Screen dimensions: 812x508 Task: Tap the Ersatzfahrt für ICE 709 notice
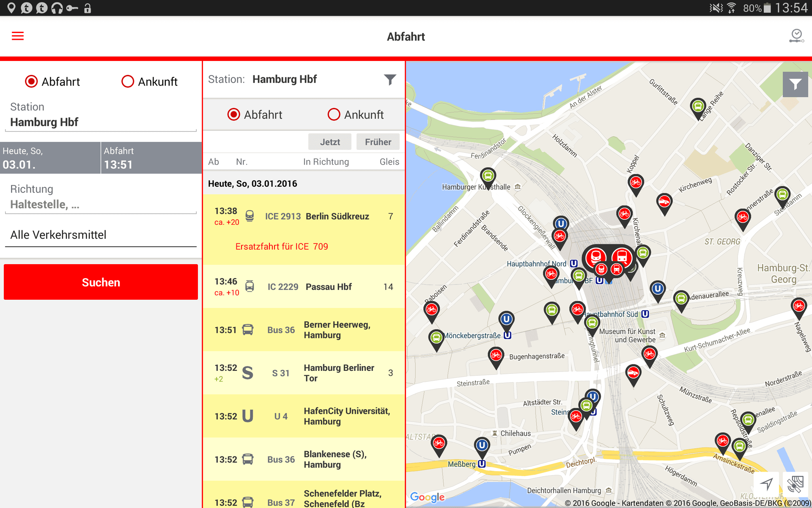(282, 246)
